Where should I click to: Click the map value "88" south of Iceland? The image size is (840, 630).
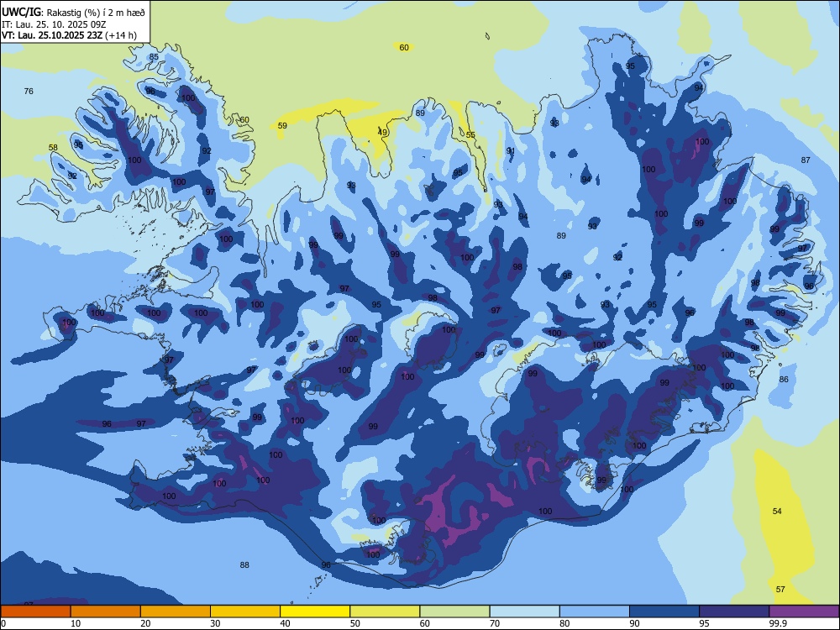pos(244,564)
